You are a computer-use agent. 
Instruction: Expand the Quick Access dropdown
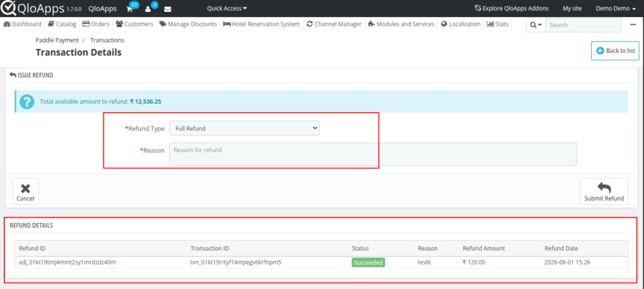[227, 8]
